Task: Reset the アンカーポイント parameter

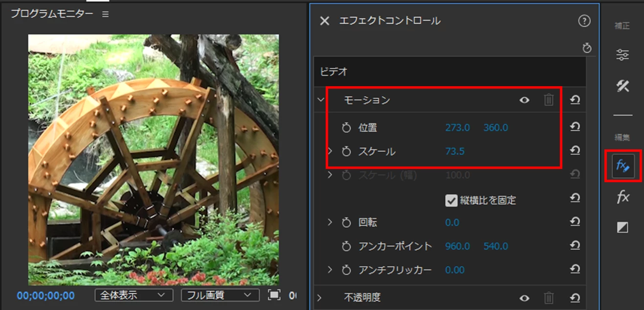Action: click(575, 245)
